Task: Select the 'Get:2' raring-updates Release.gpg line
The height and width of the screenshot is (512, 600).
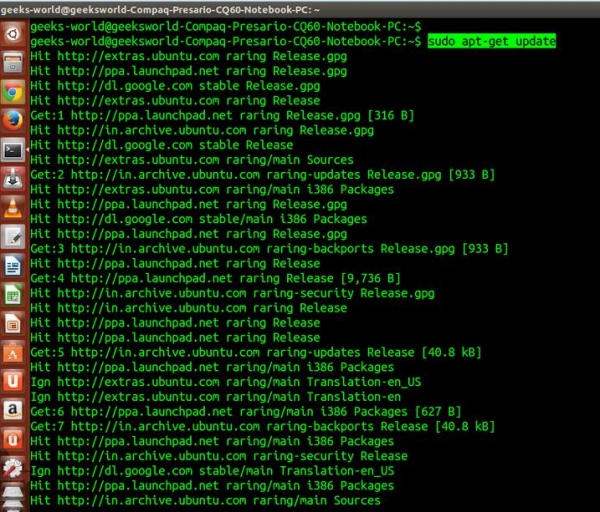Action: pos(262,175)
